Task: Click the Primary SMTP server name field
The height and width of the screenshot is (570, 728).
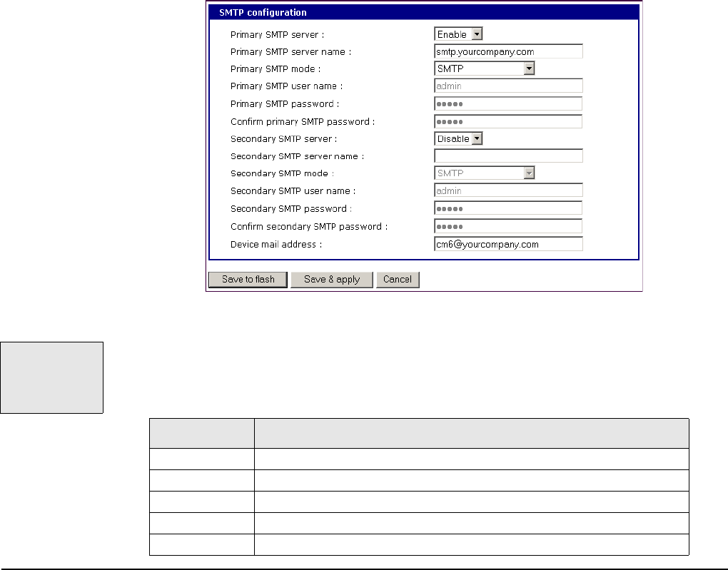Action: coord(508,51)
